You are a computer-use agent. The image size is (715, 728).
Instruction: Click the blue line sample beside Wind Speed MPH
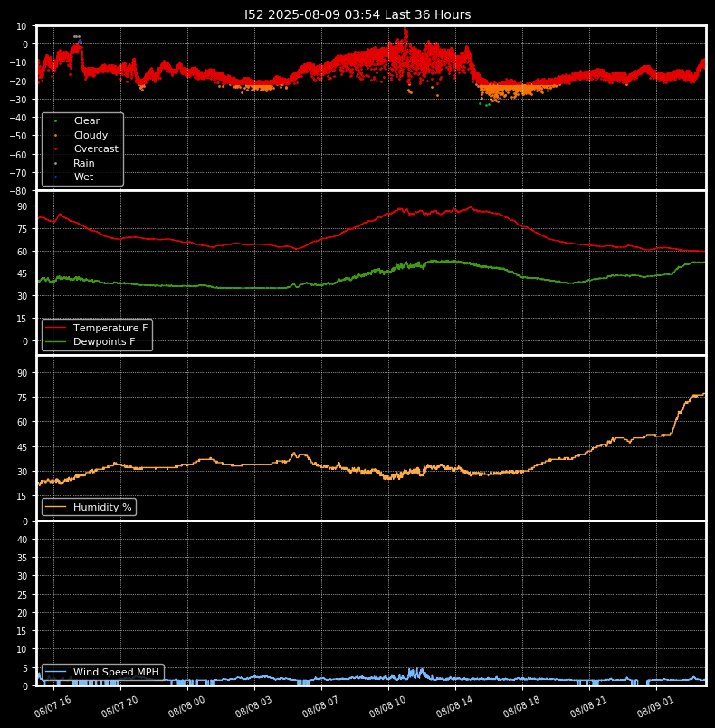[56, 672]
